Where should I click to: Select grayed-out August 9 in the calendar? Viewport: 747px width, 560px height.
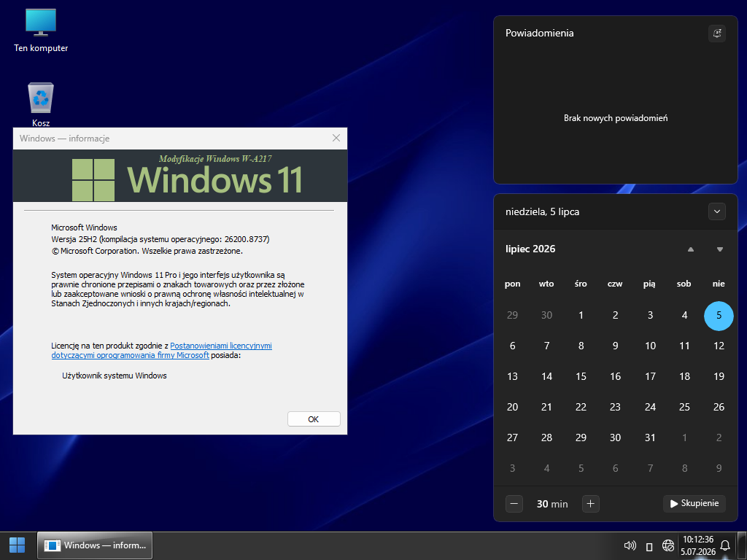coord(719,468)
